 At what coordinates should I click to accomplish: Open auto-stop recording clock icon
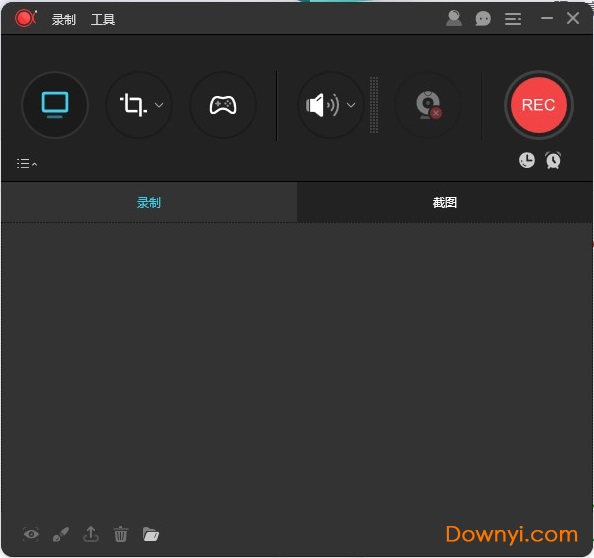tap(527, 160)
